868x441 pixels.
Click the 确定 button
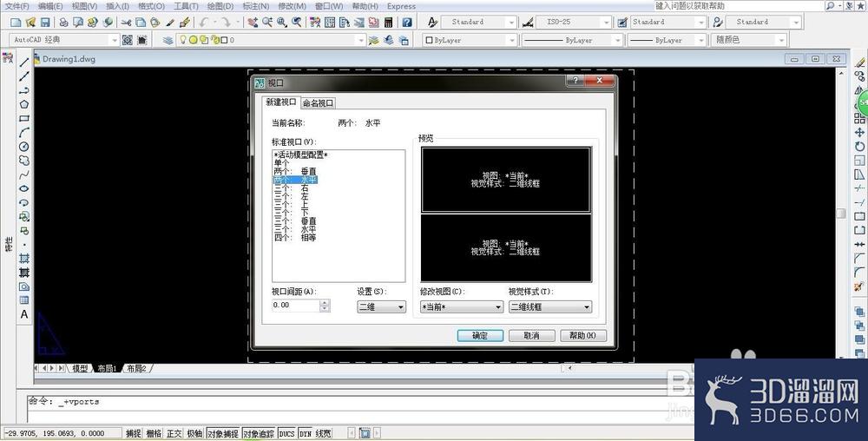(480, 336)
